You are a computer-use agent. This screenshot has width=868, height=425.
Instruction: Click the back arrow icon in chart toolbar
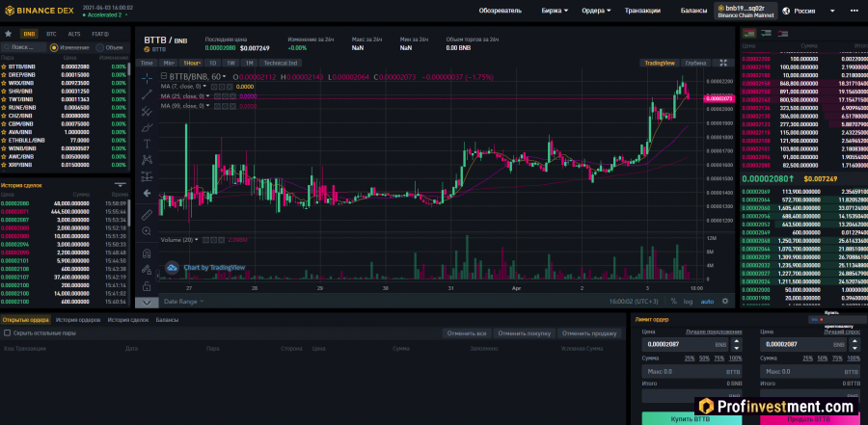click(147, 193)
